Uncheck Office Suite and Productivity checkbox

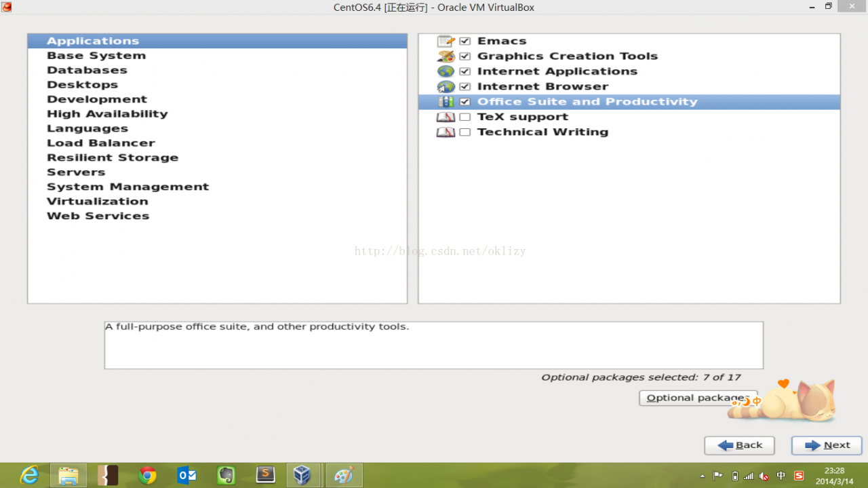(x=465, y=102)
